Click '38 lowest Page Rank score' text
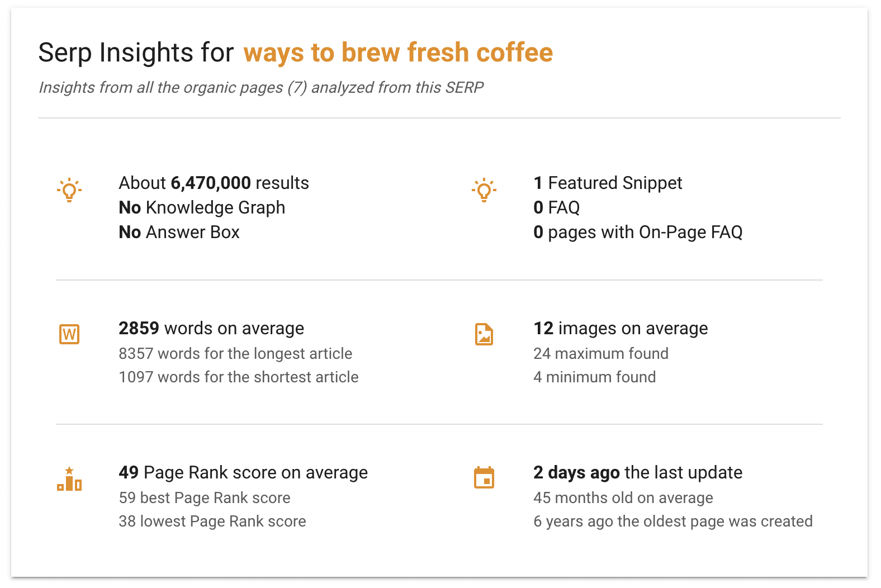 click(x=212, y=521)
